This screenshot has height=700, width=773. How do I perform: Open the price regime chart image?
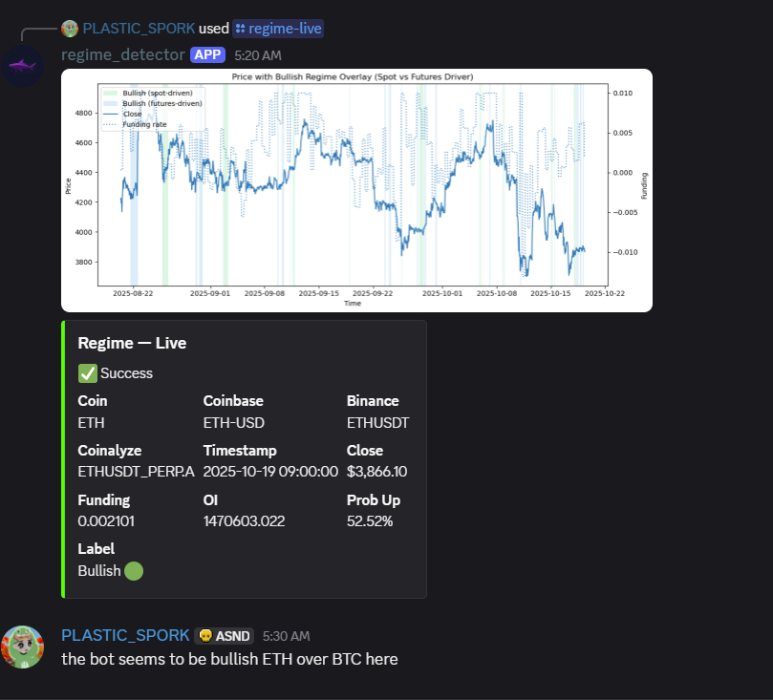click(x=356, y=190)
